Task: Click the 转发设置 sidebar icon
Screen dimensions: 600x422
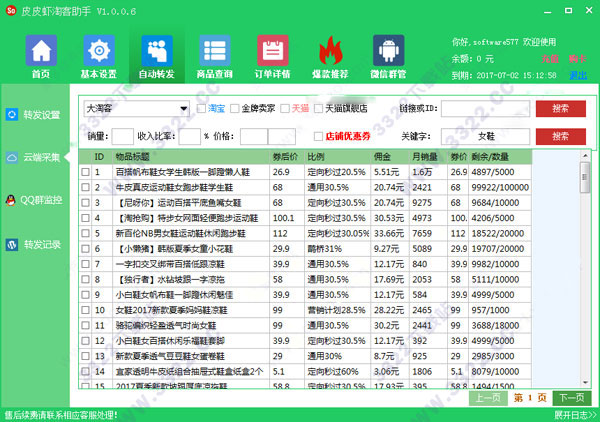Action: 12,114
